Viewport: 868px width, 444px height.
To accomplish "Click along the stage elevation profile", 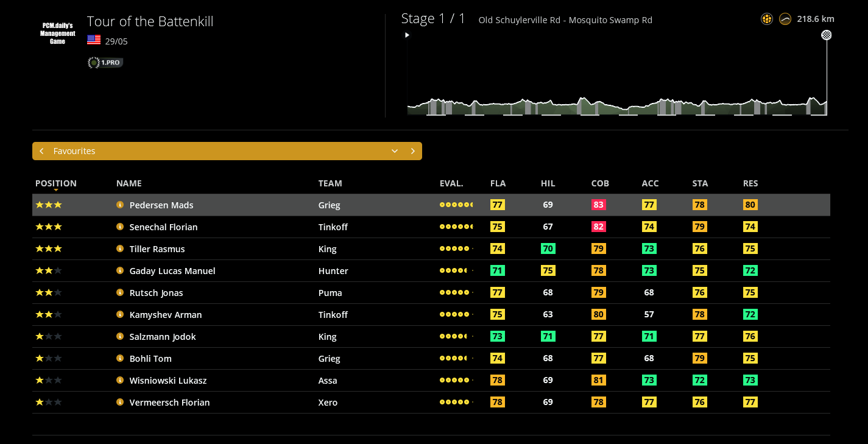I will tap(615, 104).
